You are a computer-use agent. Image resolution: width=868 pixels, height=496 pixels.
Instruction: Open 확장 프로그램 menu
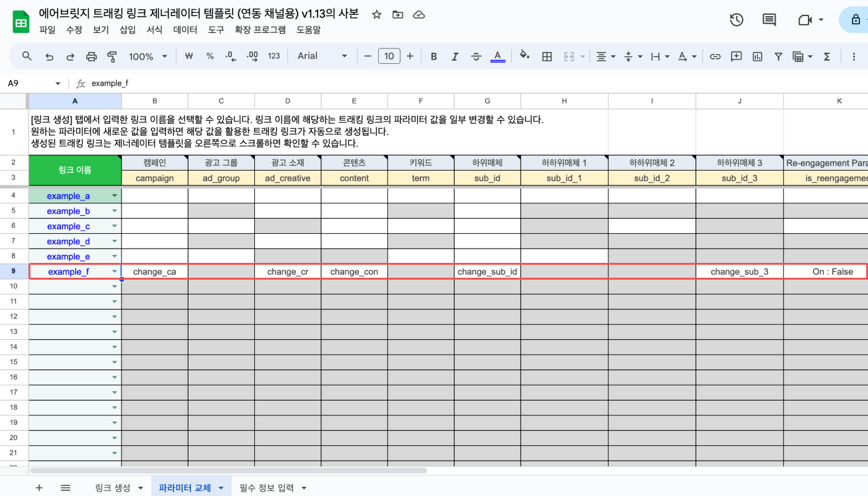coord(260,30)
